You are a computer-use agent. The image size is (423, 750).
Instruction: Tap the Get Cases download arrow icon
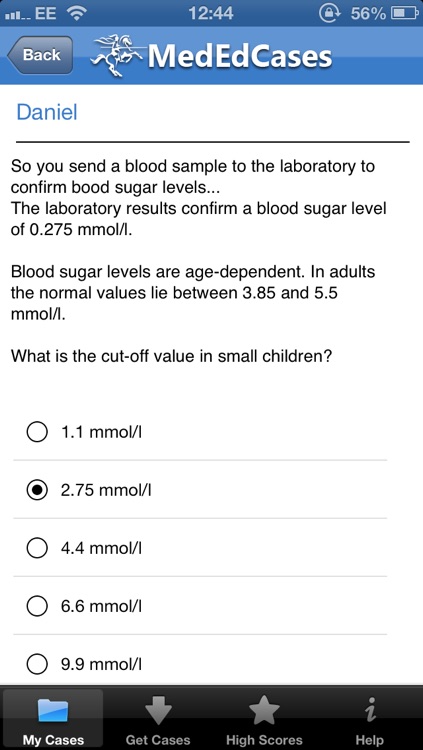coord(158,710)
